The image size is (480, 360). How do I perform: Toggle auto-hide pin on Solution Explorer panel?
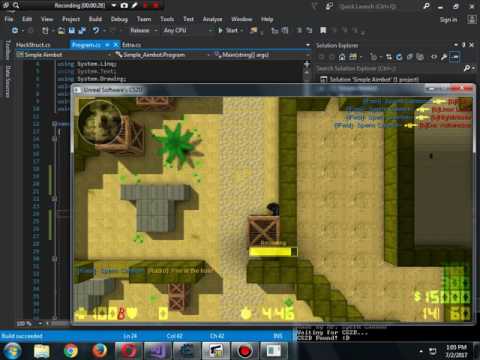tap(464, 45)
